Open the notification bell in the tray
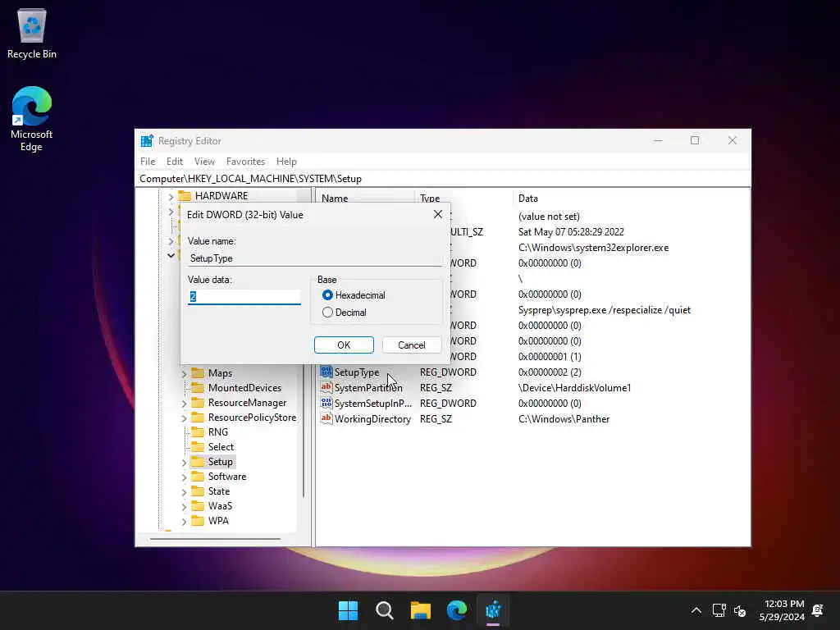 pos(818,610)
